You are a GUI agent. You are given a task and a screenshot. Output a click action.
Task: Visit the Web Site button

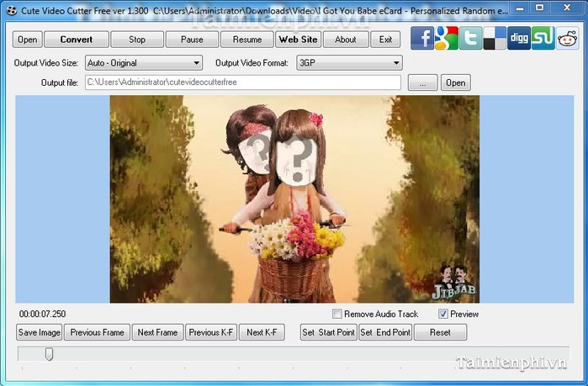(298, 40)
